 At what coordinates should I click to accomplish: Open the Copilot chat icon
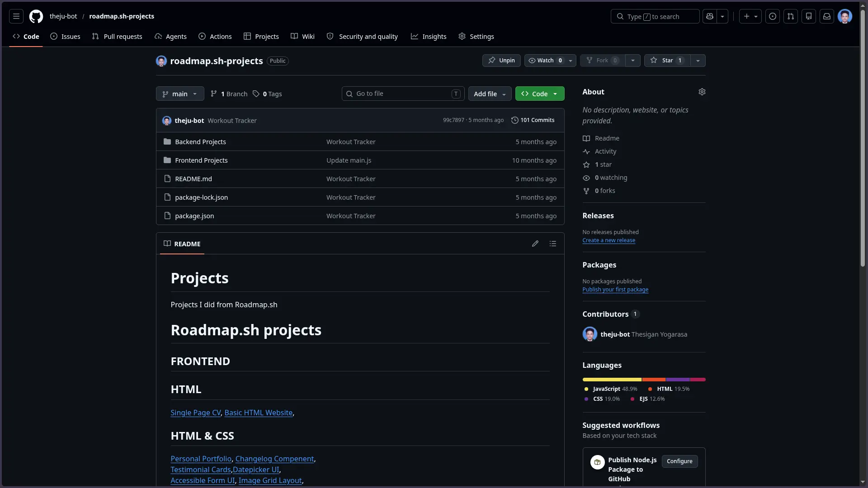(710, 16)
